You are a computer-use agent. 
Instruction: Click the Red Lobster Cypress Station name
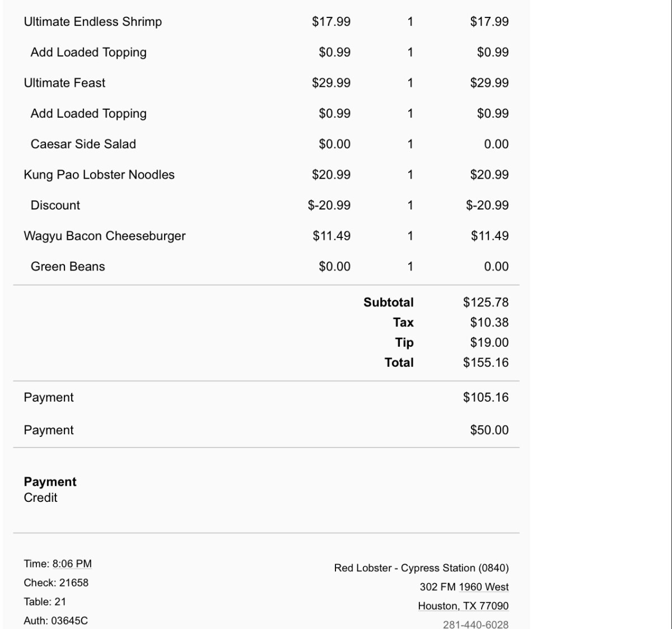[421, 568]
